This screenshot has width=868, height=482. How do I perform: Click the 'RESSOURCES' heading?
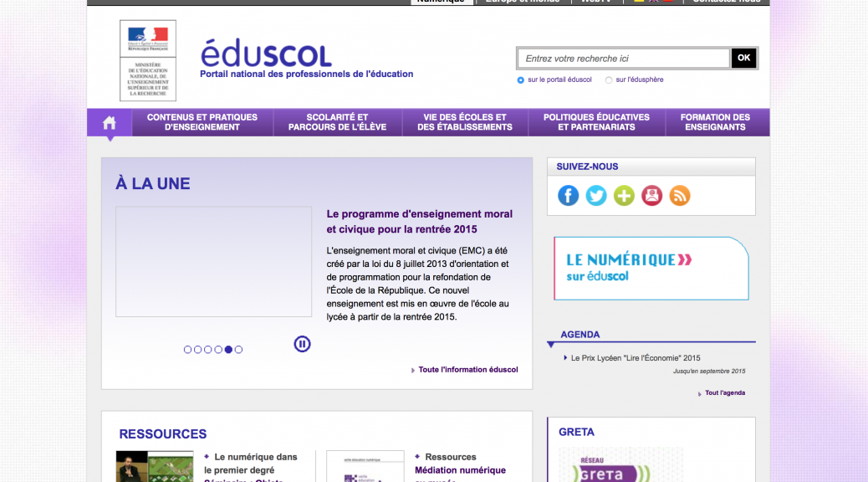click(163, 433)
